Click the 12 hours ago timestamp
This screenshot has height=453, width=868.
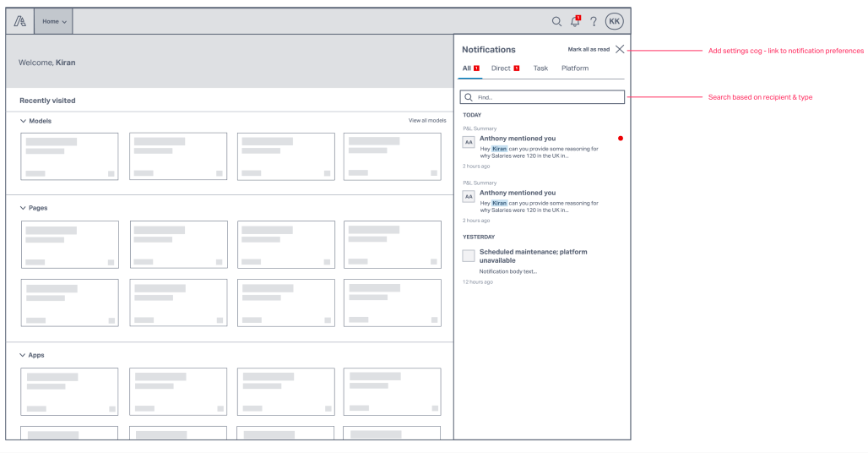pyautogui.click(x=477, y=282)
